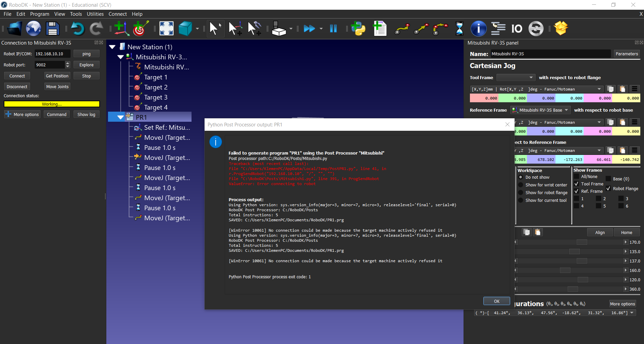Open the Program menu
The image size is (644, 344).
click(x=39, y=14)
